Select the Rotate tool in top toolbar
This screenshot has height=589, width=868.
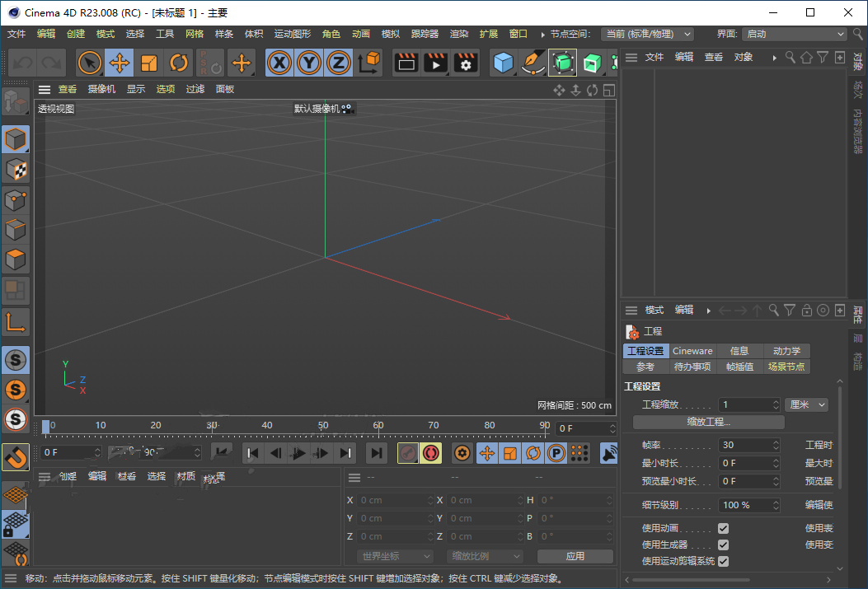(178, 63)
